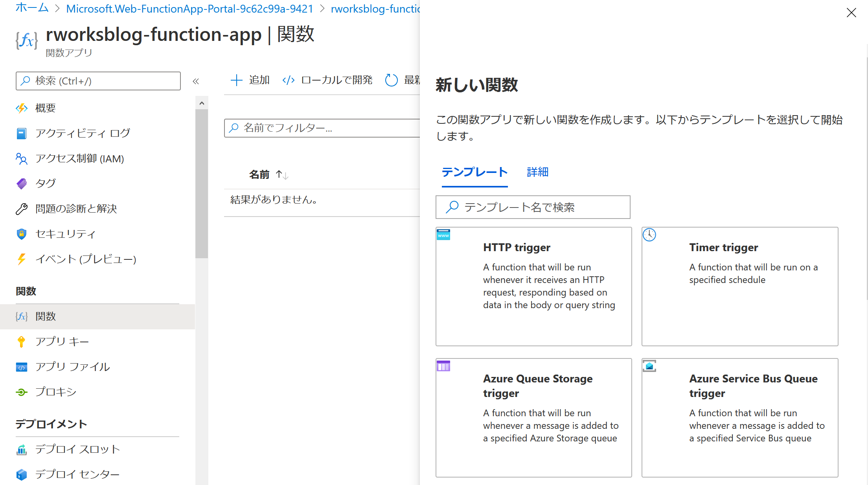Click the sidebar scroll up arrow
Viewport: 868px width, 485px height.
[x=202, y=103]
